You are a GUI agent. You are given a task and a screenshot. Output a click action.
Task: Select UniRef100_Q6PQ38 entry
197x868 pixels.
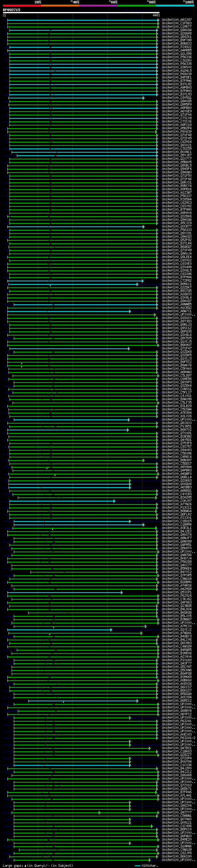(177, 331)
